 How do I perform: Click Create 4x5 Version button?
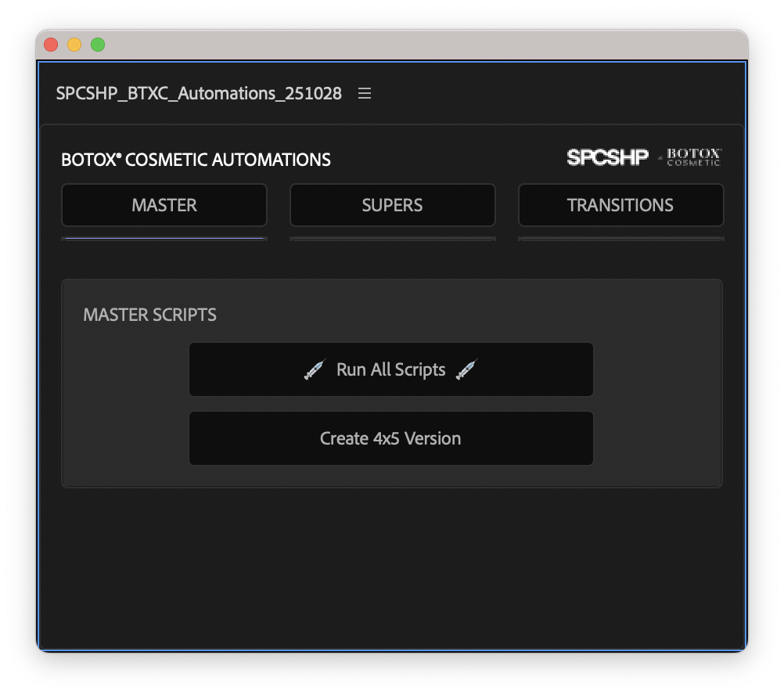pos(391,438)
